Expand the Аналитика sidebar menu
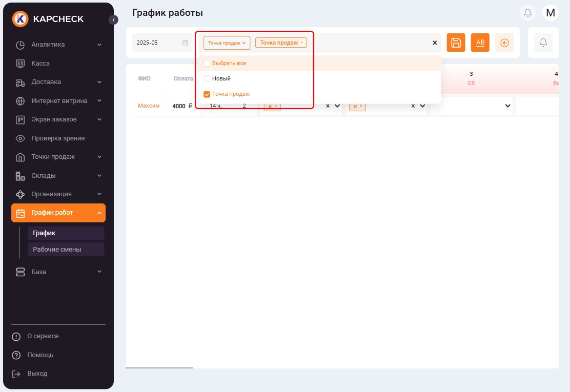Viewport: 570px width, 392px height. pos(58,45)
